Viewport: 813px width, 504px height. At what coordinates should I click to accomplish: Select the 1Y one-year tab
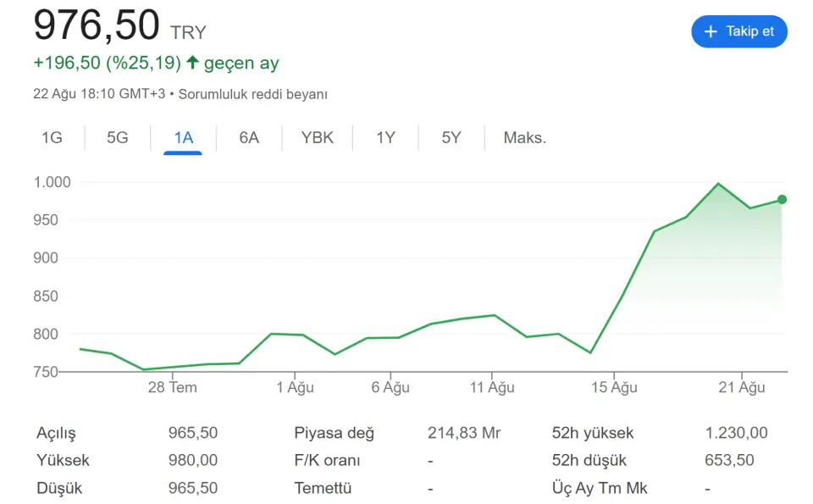click(385, 138)
